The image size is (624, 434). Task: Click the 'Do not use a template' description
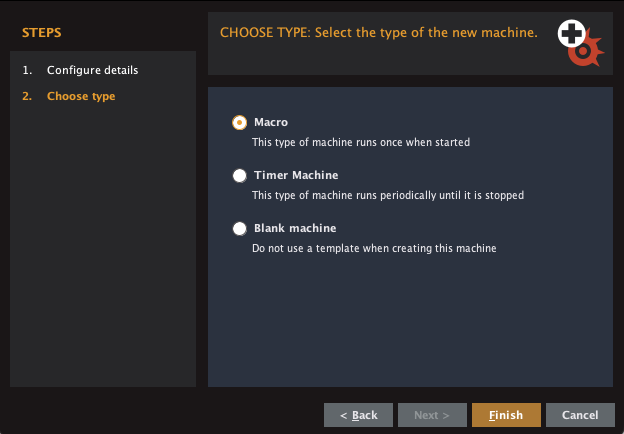point(374,248)
